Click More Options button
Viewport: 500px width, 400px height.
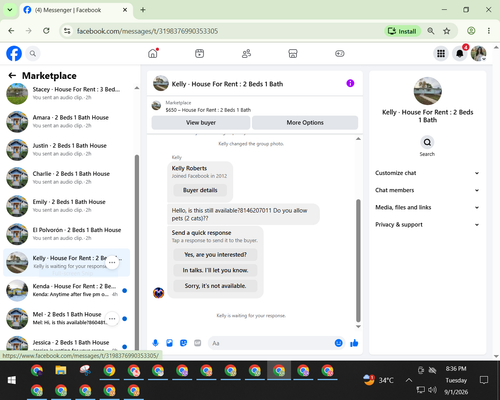tap(305, 123)
